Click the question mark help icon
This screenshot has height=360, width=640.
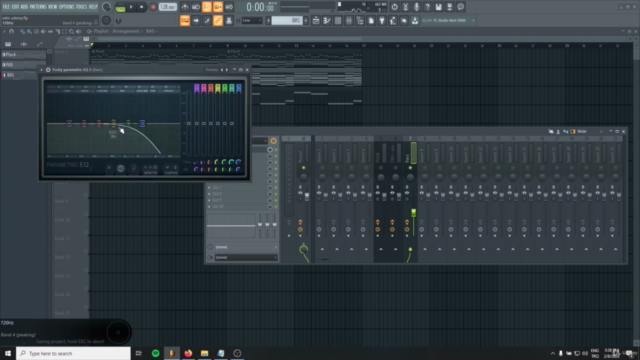coord(427,7)
